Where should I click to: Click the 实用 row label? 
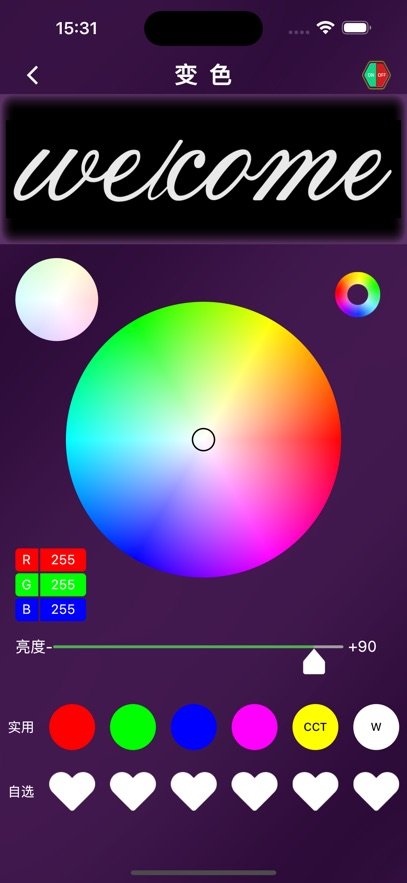click(x=21, y=727)
